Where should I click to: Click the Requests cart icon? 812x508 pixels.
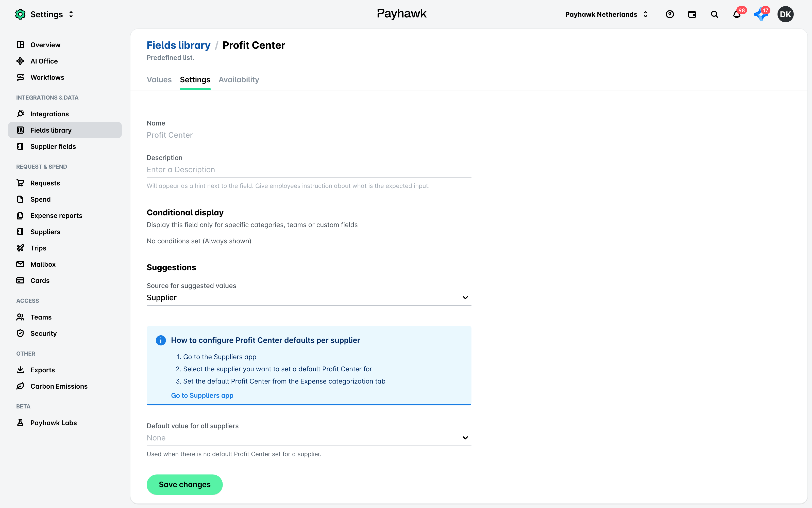tap(20, 183)
